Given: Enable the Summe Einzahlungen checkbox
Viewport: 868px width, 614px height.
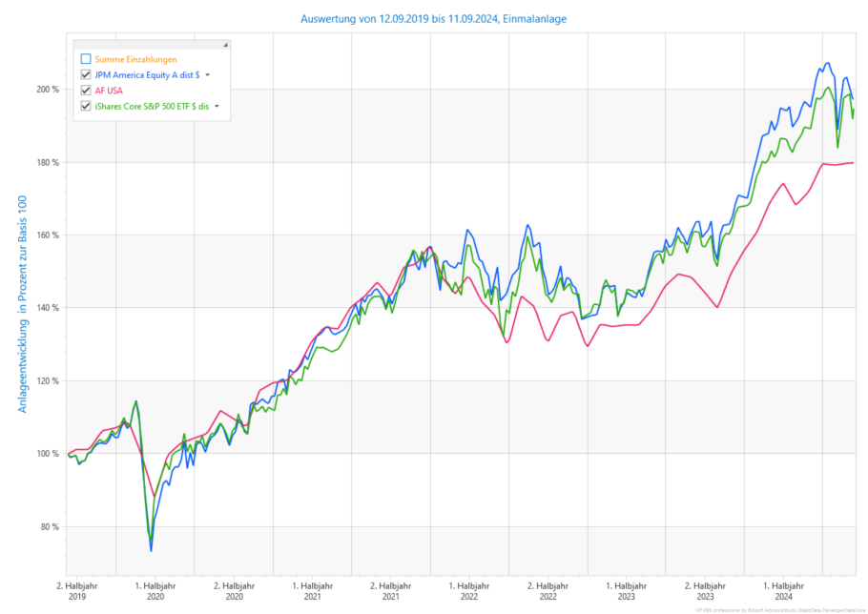Looking at the screenshot, I should tap(86, 59).
